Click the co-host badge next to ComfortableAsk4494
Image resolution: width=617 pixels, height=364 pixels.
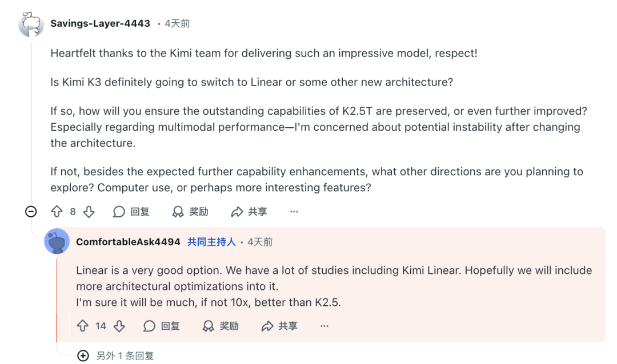point(211,242)
